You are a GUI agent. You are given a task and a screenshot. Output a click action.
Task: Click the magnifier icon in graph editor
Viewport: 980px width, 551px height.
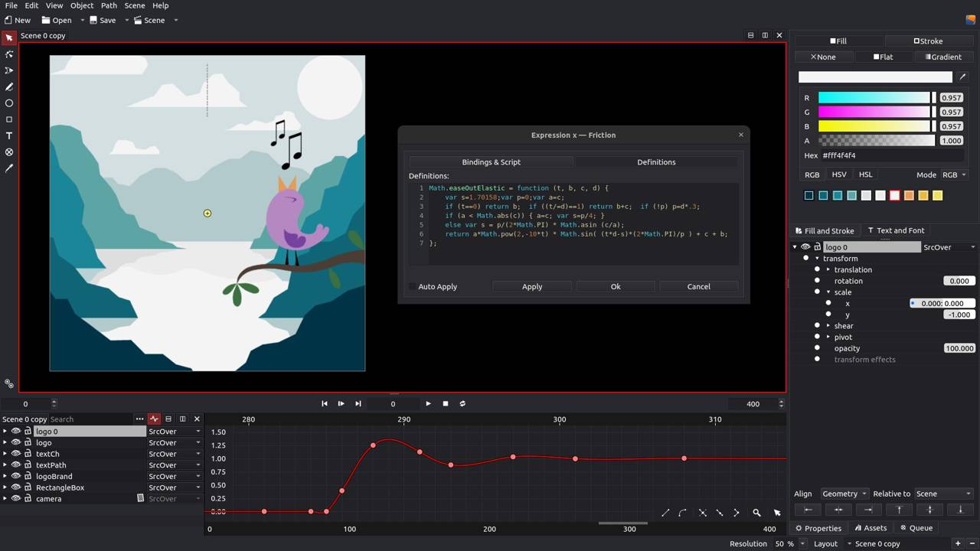click(x=756, y=513)
